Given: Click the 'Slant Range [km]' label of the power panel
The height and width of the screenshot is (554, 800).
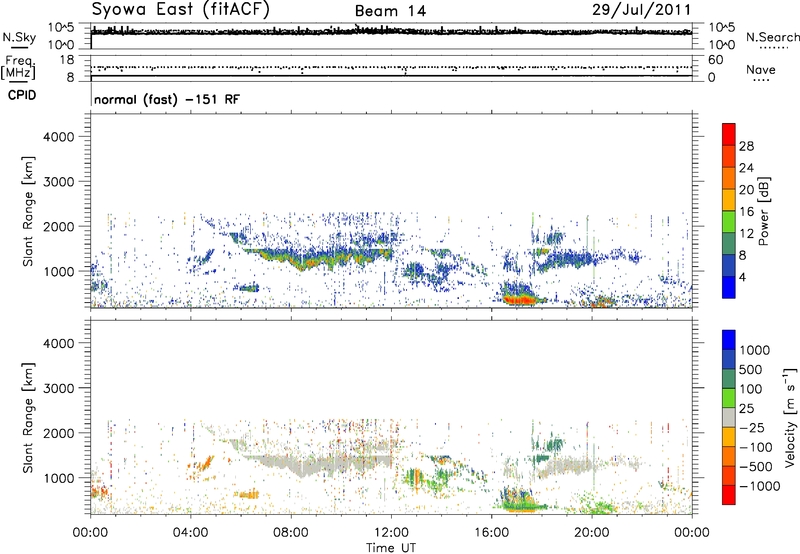Looking at the screenshot, I should coord(28,211).
